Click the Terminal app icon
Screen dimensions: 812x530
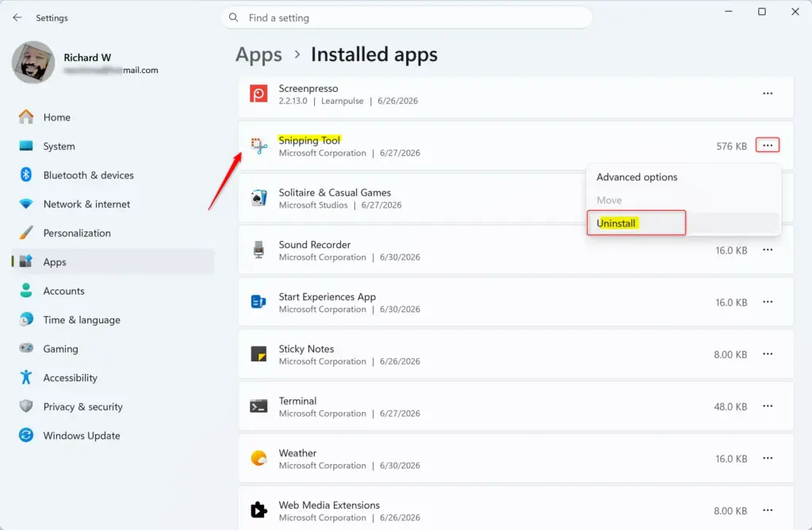click(259, 406)
